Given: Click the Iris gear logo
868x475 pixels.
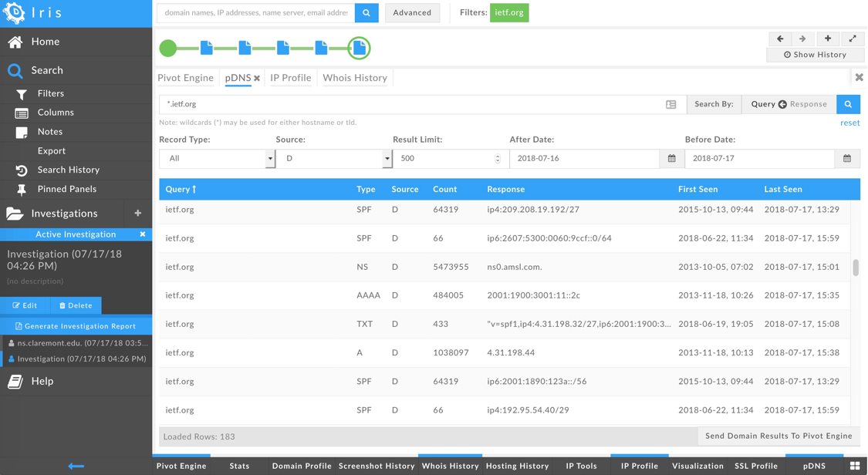Looking at the screenshot, I should pyautogui.click(x=13, y=12).
